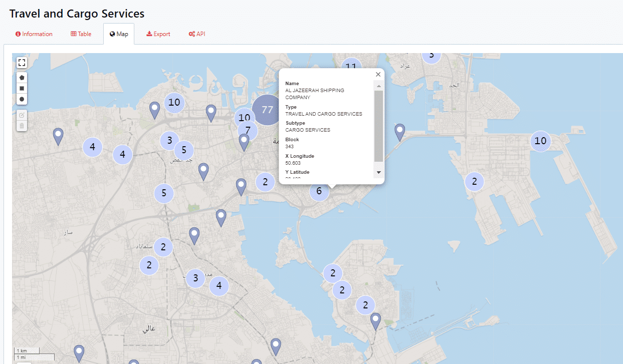Open the Information tab
623x364 pixels.
click(34, 34)
